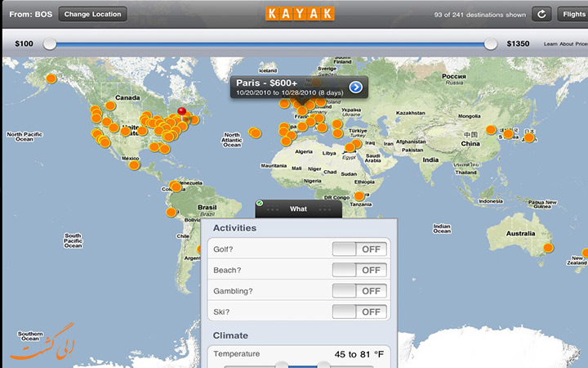Click the minimum price slider handle
Image resolution: width=588 pixels, height=368 pixels.
tap(50, 44)
